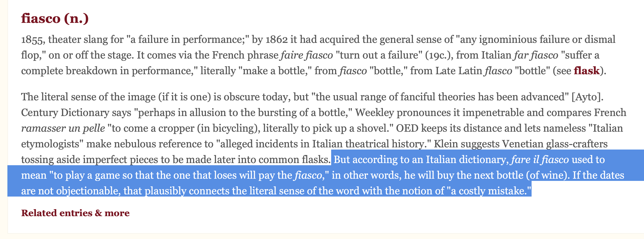Image resolution: width=644 pixels, height=239 pixels.
Task: Click the italic phrase "faire fiasco"
Action: coord(307,55)
